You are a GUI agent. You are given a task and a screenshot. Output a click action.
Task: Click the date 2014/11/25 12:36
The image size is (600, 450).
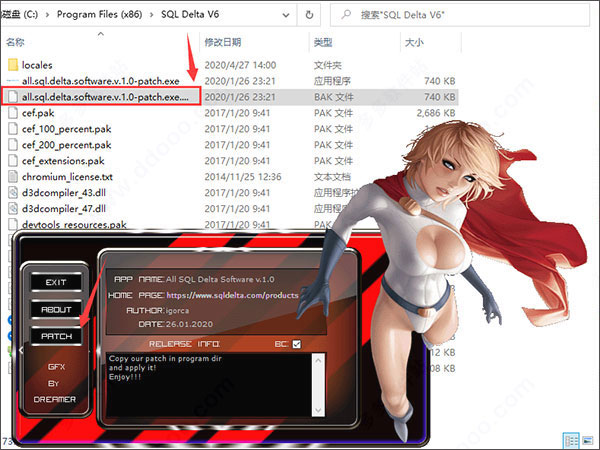[x=243, y=177]
